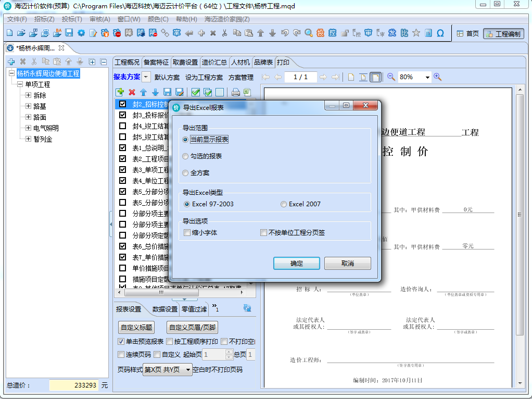This screenshot has width=532, height=399.
Task: Click the blue gear settings toolbar icon
Action: point(81,33)
